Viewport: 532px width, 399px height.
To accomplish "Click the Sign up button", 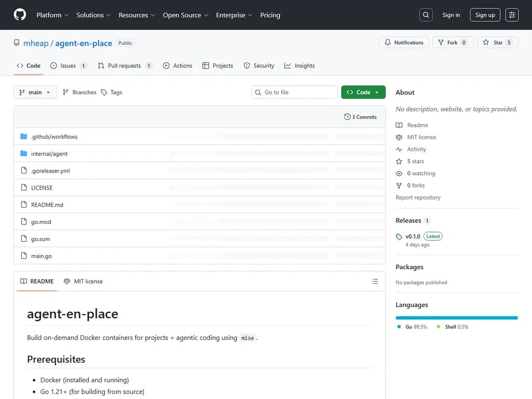I will coord(485,15).
